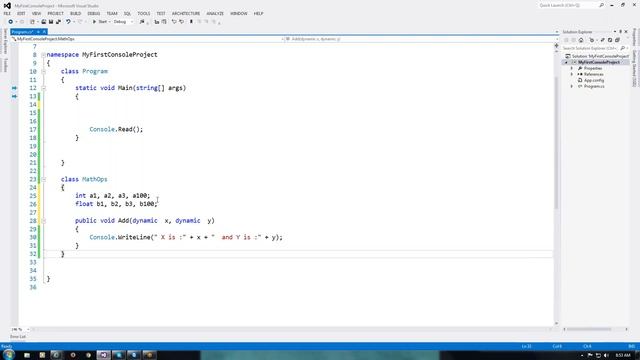Open the FILE menu
Screen dimensions: 640x360
(7, 13)
